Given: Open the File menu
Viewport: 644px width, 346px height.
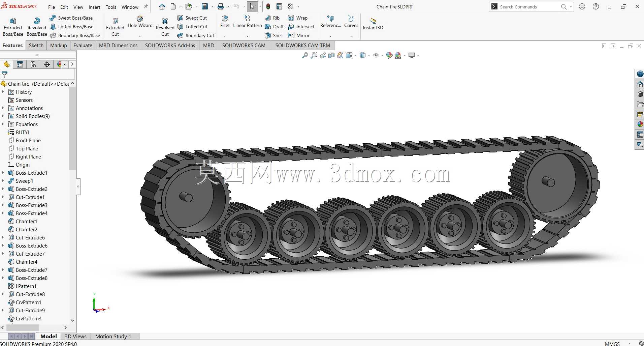Looking at the screenshot, I should tap(52, 7).
